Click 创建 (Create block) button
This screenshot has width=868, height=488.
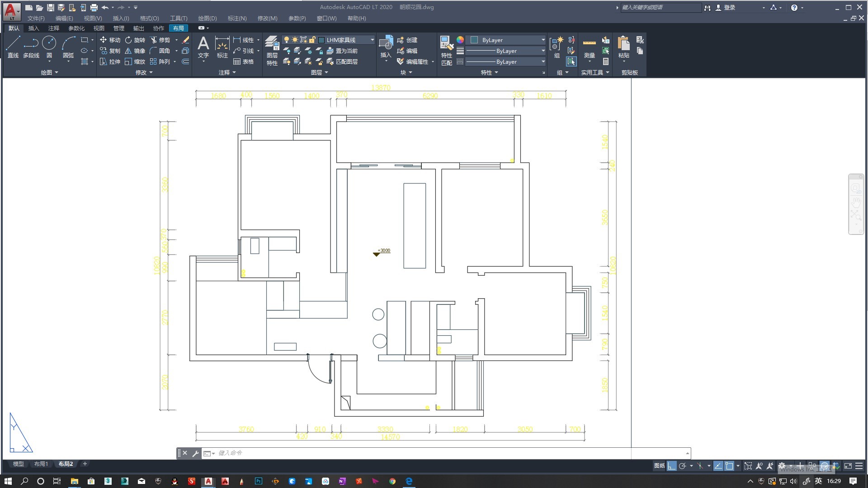pos(407,40)
